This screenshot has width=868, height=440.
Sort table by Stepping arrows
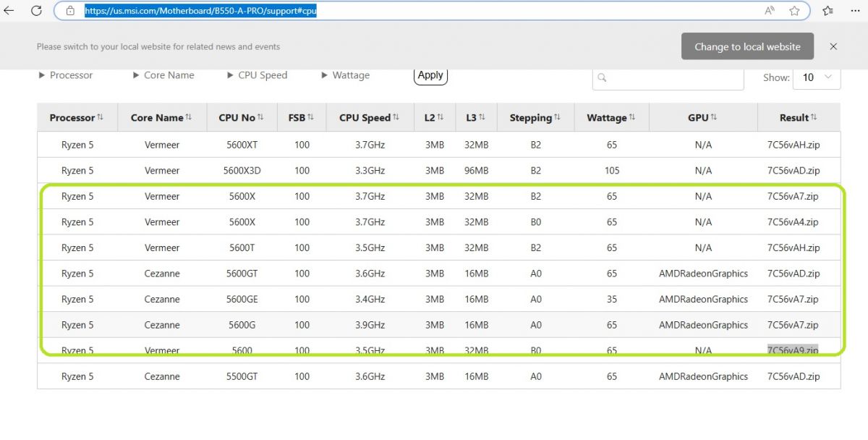pyautogui.click(x=558, y=117)
